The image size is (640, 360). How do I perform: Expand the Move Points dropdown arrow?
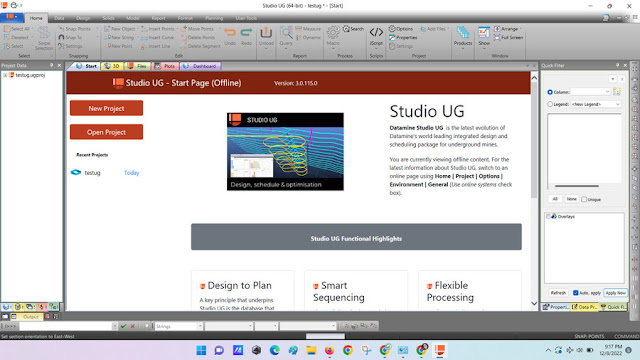tap(220, 29)
